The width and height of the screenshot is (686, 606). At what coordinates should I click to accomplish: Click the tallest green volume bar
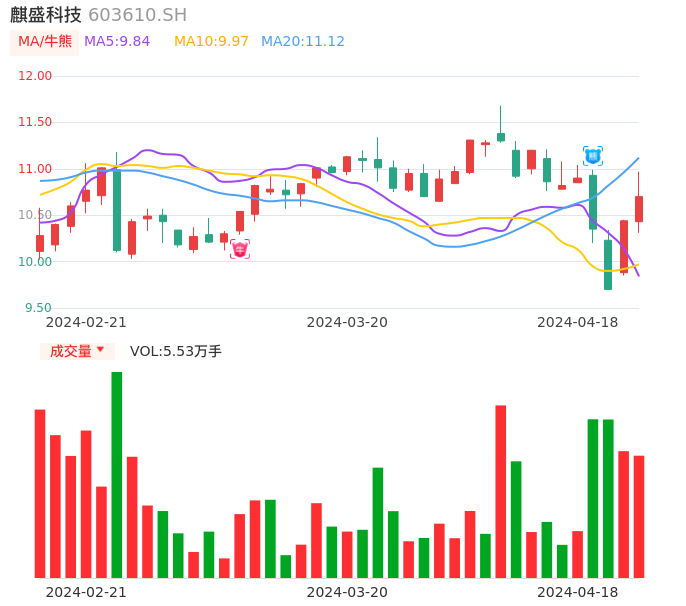coord(117,475)
